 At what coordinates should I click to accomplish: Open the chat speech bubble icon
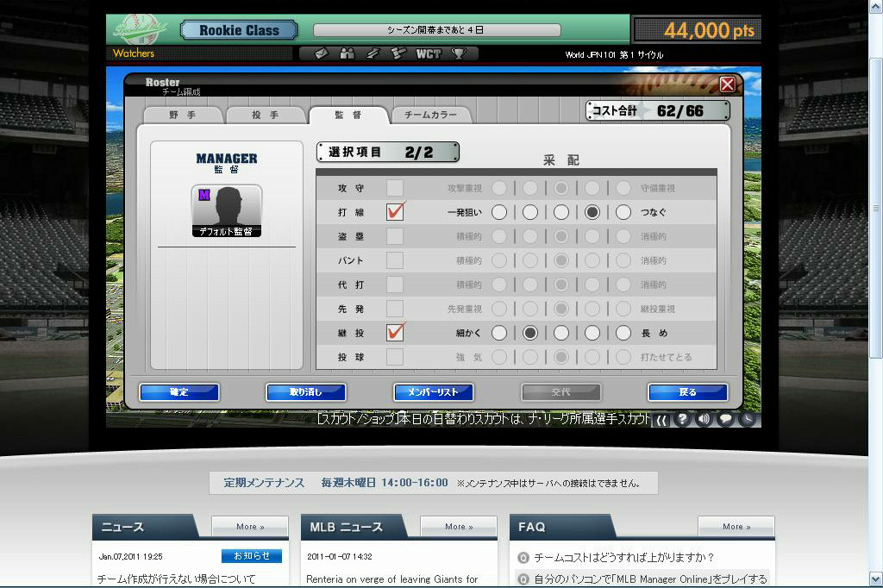[726, 419]
